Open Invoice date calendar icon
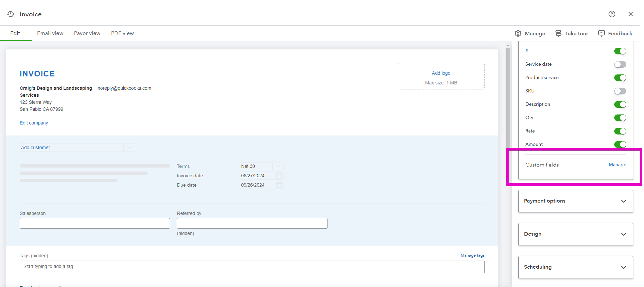The width and height of the screenshot is (644, 287). coord(279,176)
